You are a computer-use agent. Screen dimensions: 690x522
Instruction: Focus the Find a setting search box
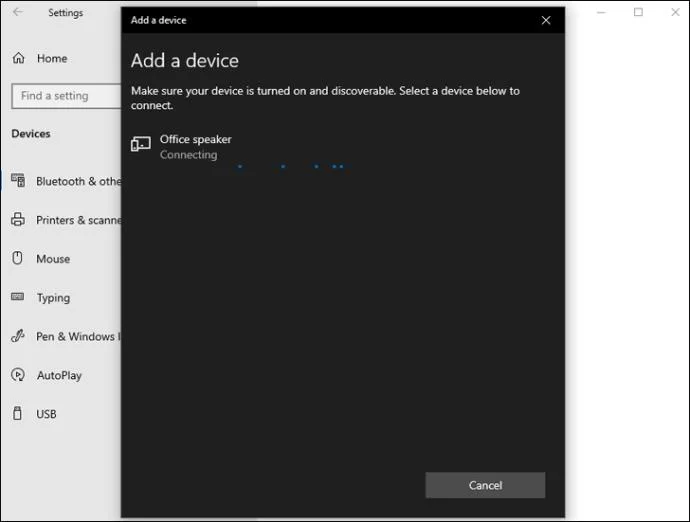point(66,96)
